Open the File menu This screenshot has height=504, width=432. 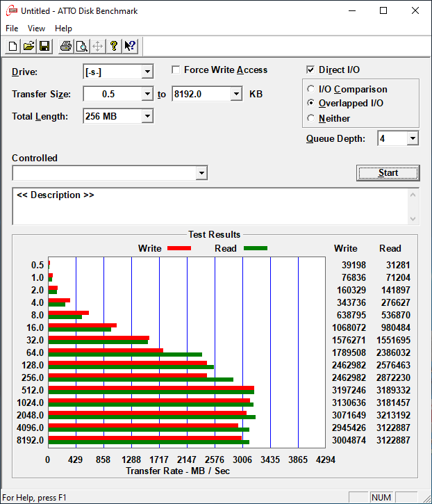pos(12,29)
